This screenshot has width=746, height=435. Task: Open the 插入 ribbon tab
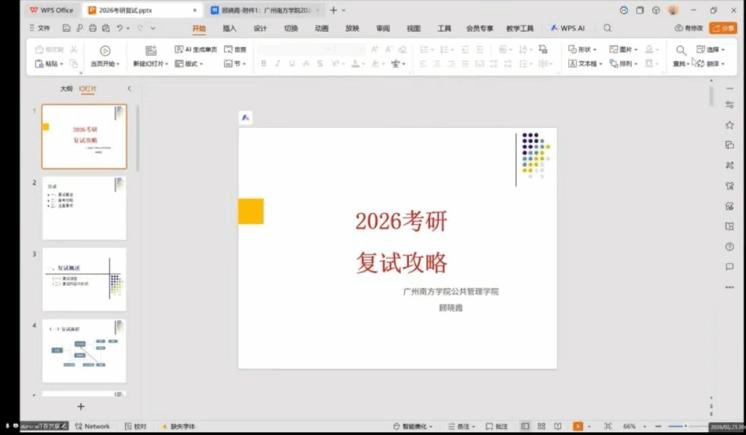[230, 28]
